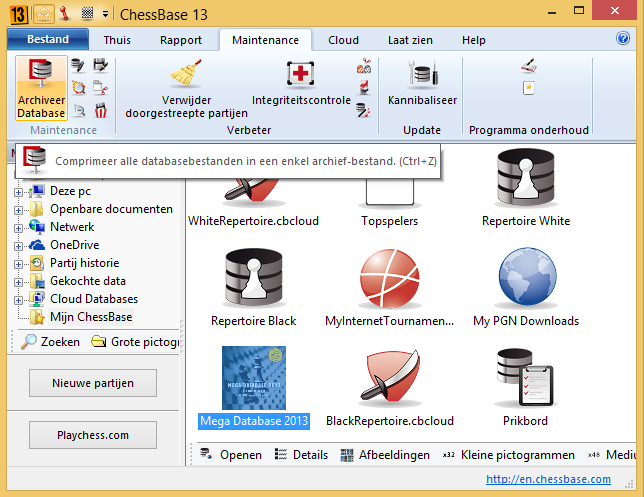Switch to the Maintenance tab
This screenshot has width=644, height=497.
pos(265,40)
